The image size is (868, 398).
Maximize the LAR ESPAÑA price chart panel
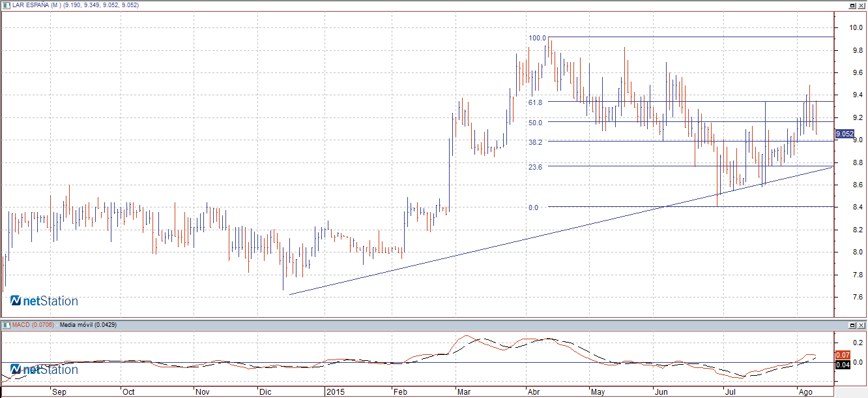852,5
